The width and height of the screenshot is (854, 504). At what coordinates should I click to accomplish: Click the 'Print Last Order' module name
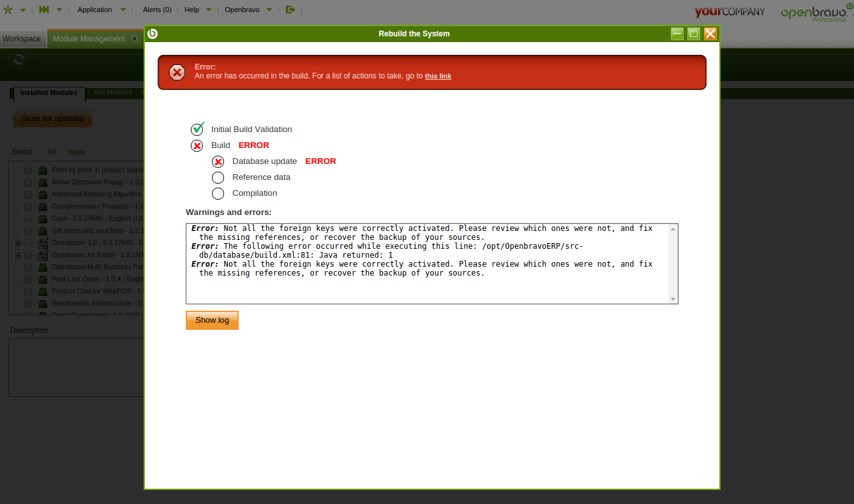click(x=98, y=279)
